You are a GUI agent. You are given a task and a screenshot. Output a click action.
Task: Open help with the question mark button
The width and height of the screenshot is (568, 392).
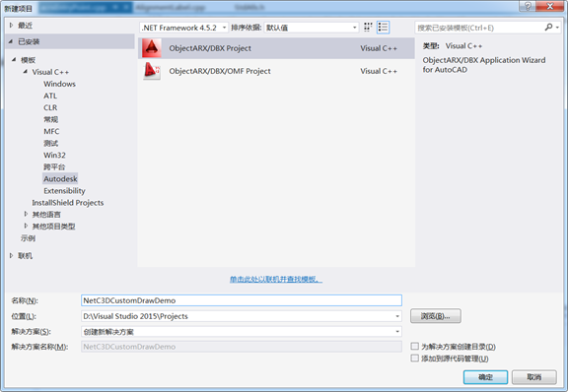(528, 6)
